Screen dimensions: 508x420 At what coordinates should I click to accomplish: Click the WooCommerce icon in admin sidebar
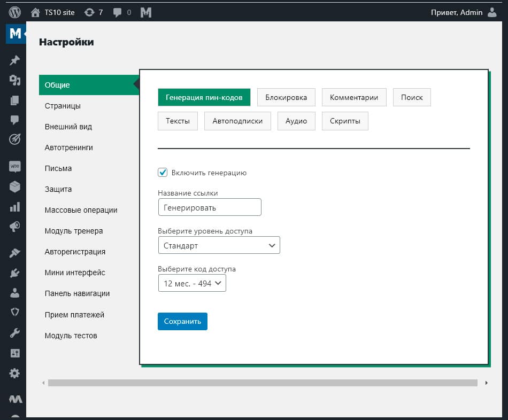tap(15, 166)
